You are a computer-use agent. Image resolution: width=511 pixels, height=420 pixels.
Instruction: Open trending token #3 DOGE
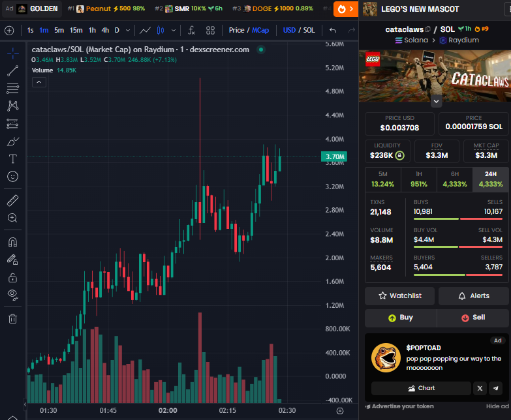pos(273,8)
